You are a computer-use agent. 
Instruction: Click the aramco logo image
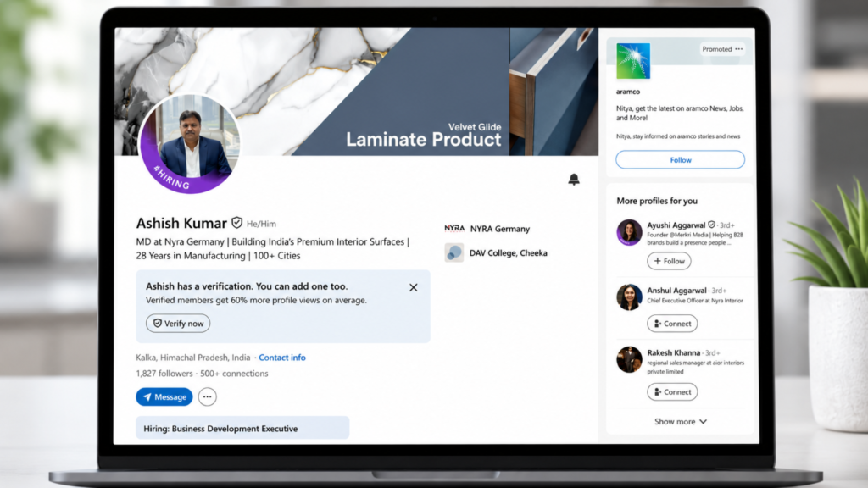click(x=633, y=61)
